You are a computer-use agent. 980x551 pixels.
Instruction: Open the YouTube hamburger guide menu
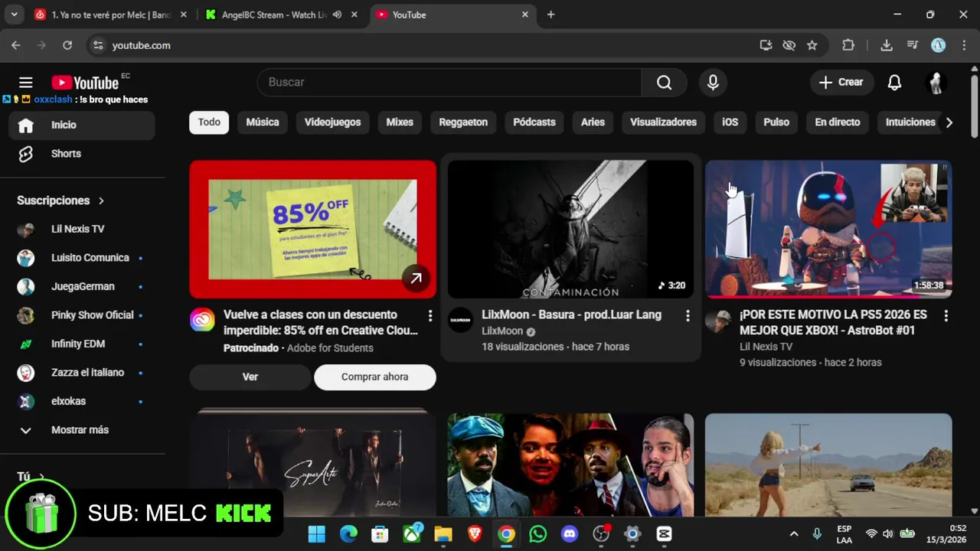(x=26, y=83)
